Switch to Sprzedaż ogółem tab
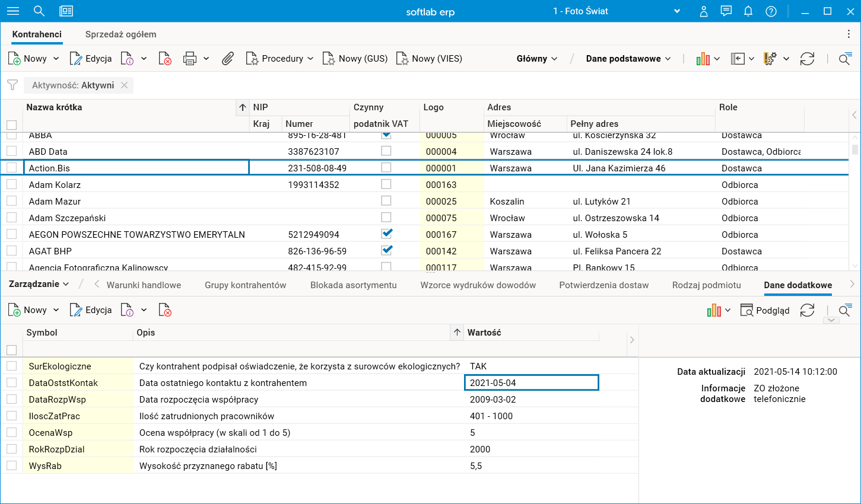 (x=120, y=34)
